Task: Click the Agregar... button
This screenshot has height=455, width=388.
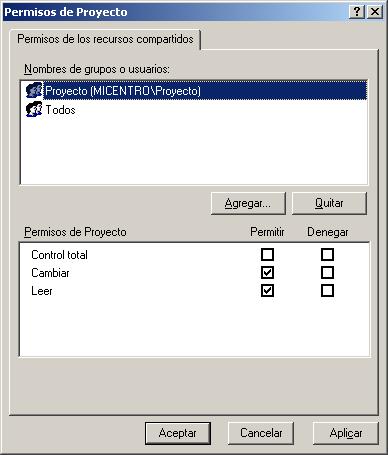Action: click(248, 203)
